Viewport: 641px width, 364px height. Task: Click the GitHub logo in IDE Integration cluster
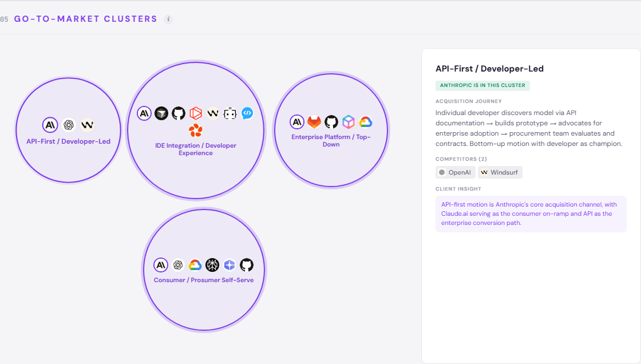click(x=179, y=113)
